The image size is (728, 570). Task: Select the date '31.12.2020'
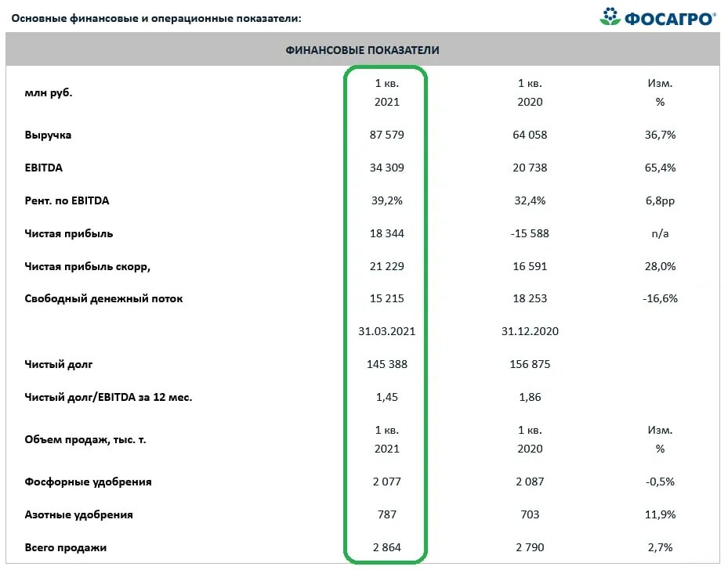point(530,332)
